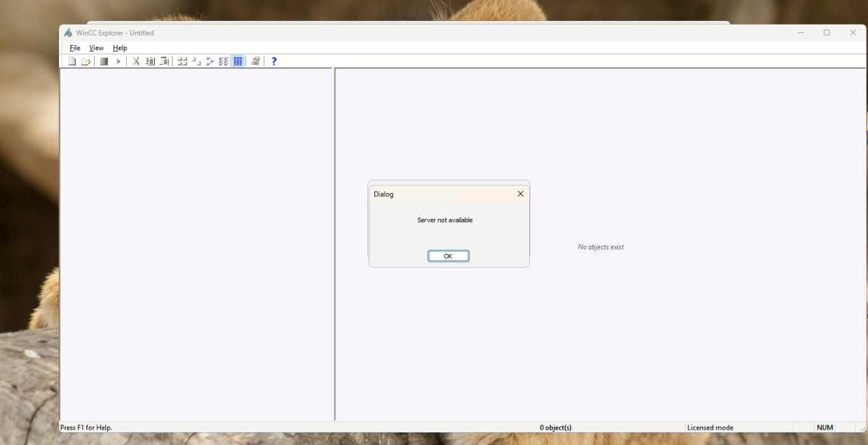Close the Server not available dialog
This screenshot has width=868, height=445.
pos(520,194)
